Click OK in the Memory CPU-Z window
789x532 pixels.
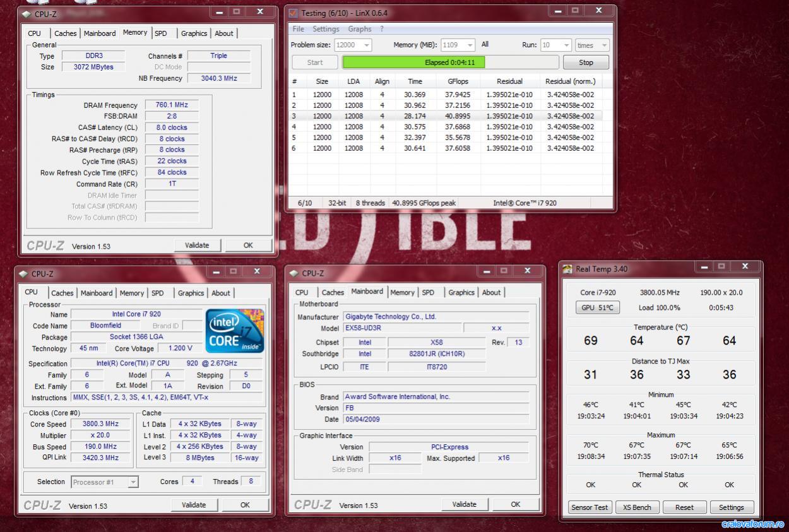248,245
